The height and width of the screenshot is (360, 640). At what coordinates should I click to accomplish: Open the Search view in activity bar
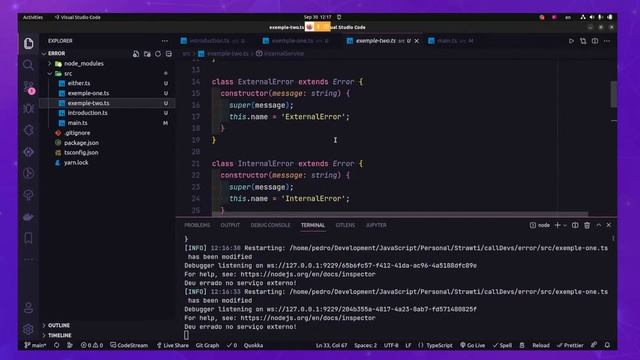(29, 65)
